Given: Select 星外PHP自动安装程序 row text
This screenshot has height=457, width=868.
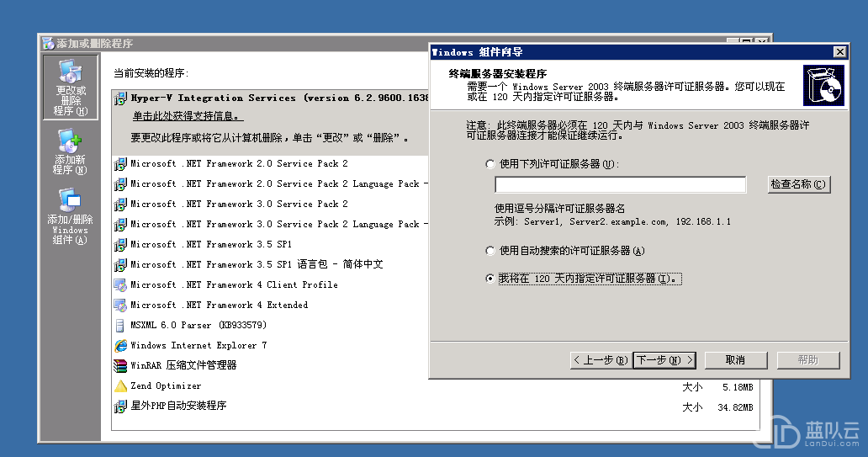Looking at the screenshot, I should pos(178,406).
